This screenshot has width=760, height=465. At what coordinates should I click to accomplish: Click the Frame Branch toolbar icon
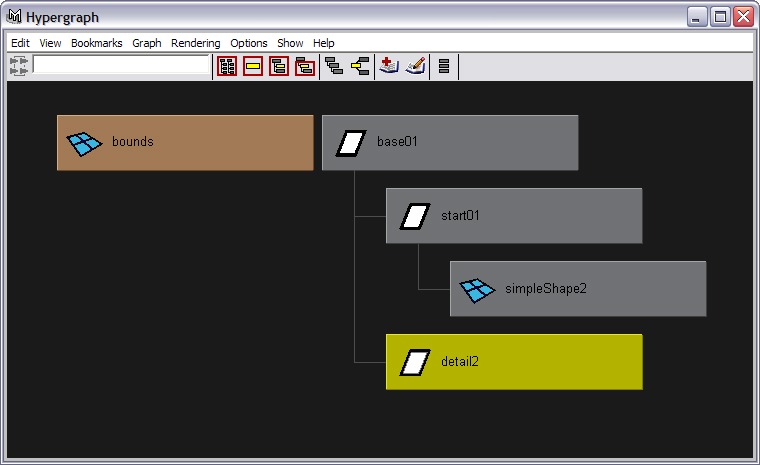[305, 66]
